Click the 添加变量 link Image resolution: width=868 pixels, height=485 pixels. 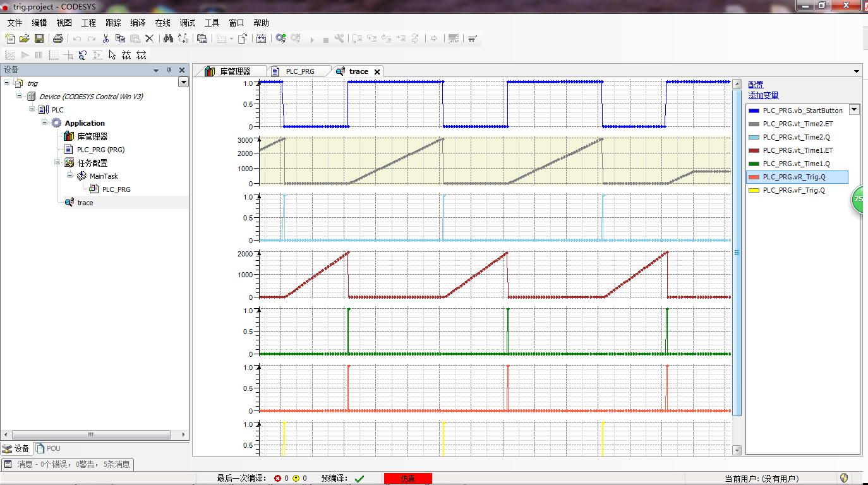click(x=763, y=95)
